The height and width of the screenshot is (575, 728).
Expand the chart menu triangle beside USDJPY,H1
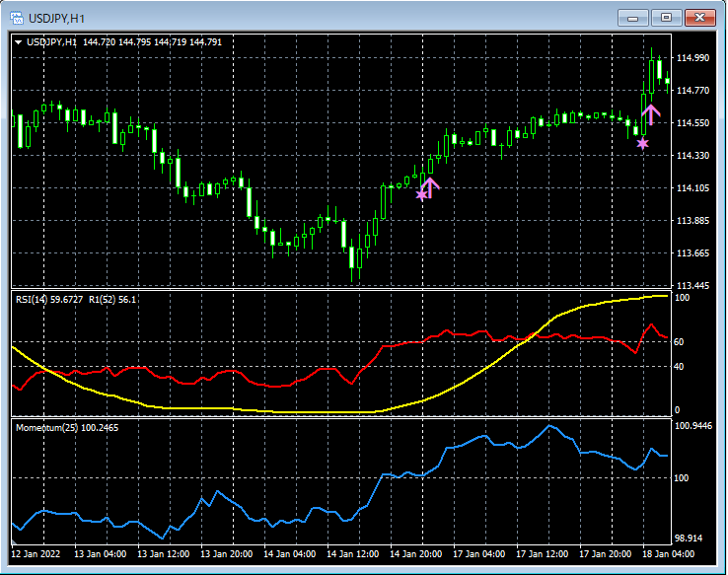(x=19, y=42)
